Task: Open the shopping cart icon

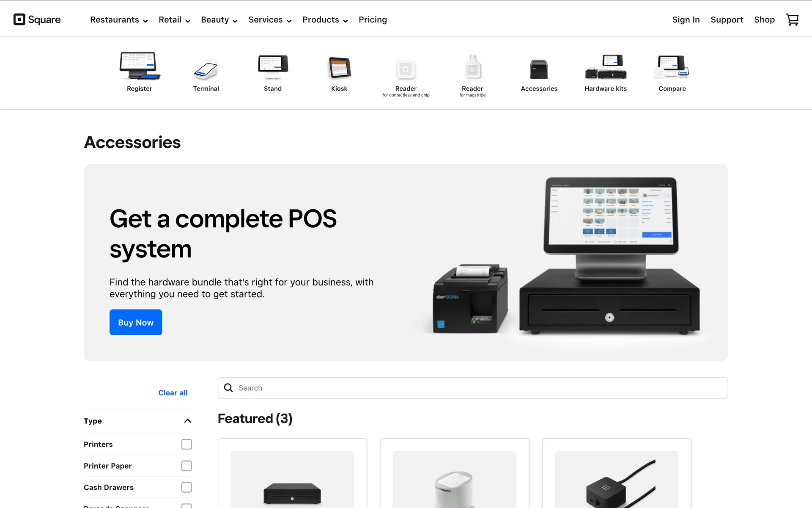Action: [x=792, y=19]
